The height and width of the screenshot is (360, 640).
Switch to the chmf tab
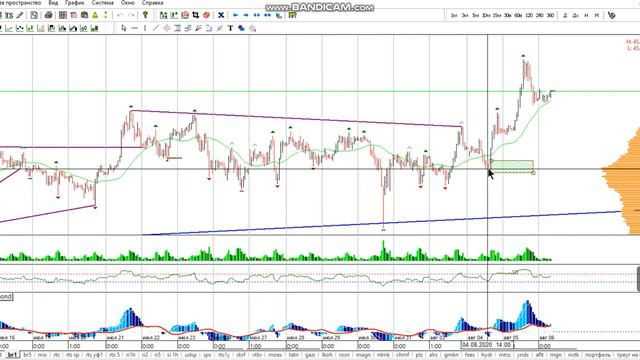click(402, 355)
